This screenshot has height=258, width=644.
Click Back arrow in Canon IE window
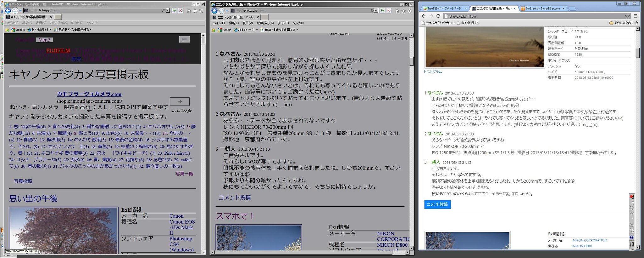[x=8, y=10]
